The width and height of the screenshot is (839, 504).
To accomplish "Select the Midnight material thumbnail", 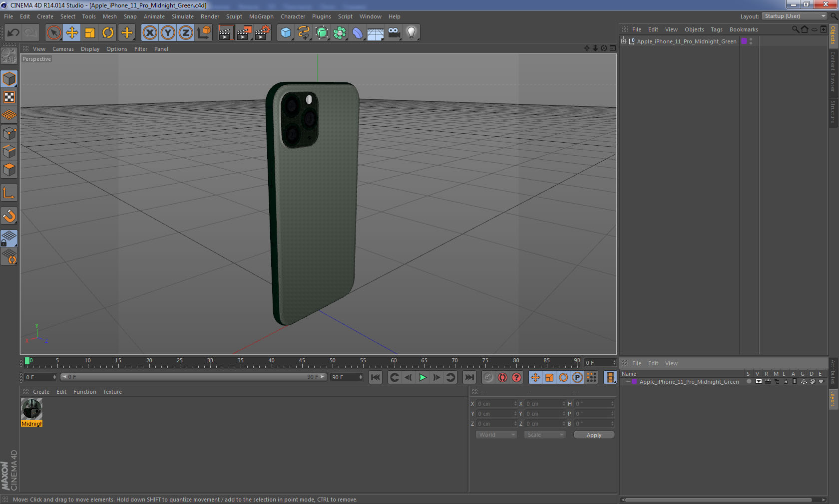I will tap(31, 409).
